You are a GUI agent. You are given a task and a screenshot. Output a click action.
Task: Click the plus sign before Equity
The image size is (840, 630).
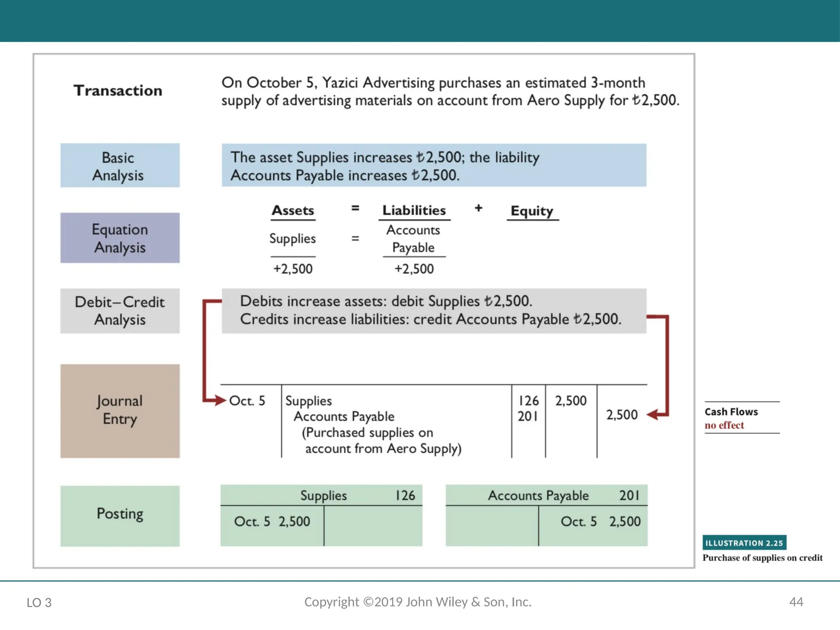478,208
